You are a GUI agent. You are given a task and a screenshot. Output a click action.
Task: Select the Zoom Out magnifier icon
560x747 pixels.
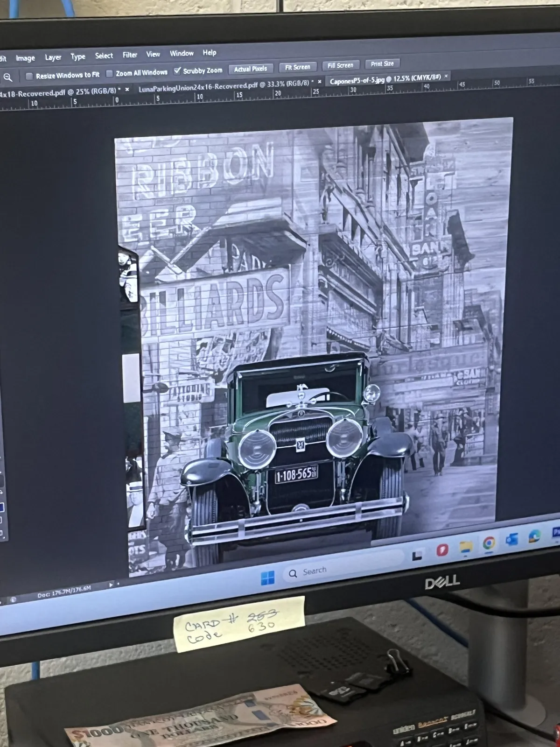point(8,78)
